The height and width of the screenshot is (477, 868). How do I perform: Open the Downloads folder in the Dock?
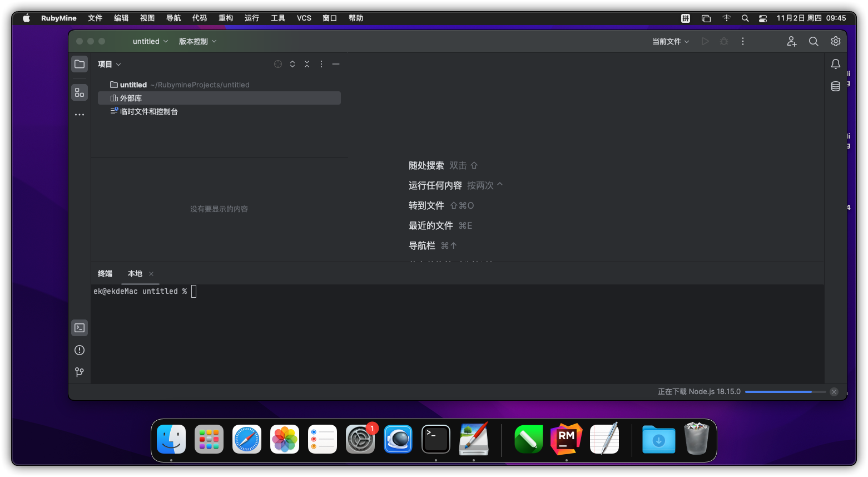tap(658, 439)
